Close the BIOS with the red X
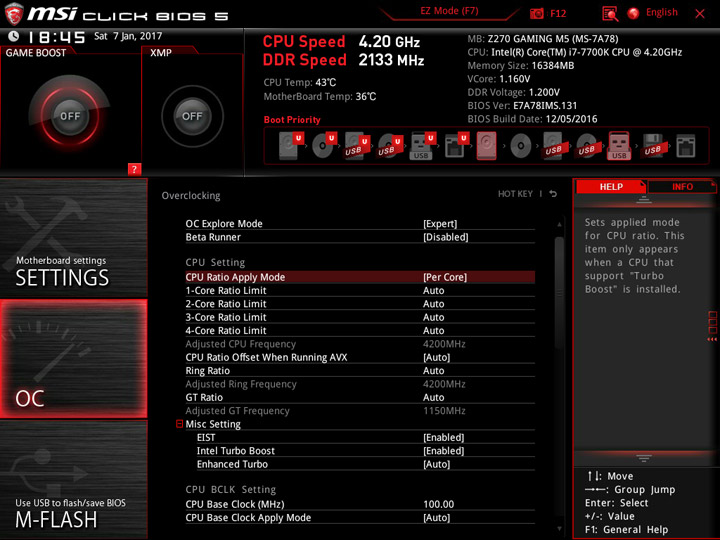The image size is (720, 540). (x=700, y=14)
